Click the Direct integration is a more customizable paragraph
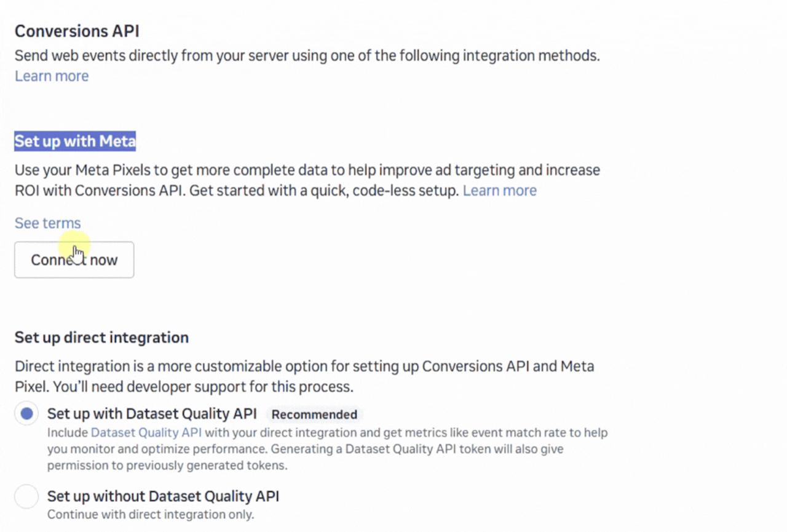Image resolution: width=787 pixels, height=532 pixels. pos(304,367)
